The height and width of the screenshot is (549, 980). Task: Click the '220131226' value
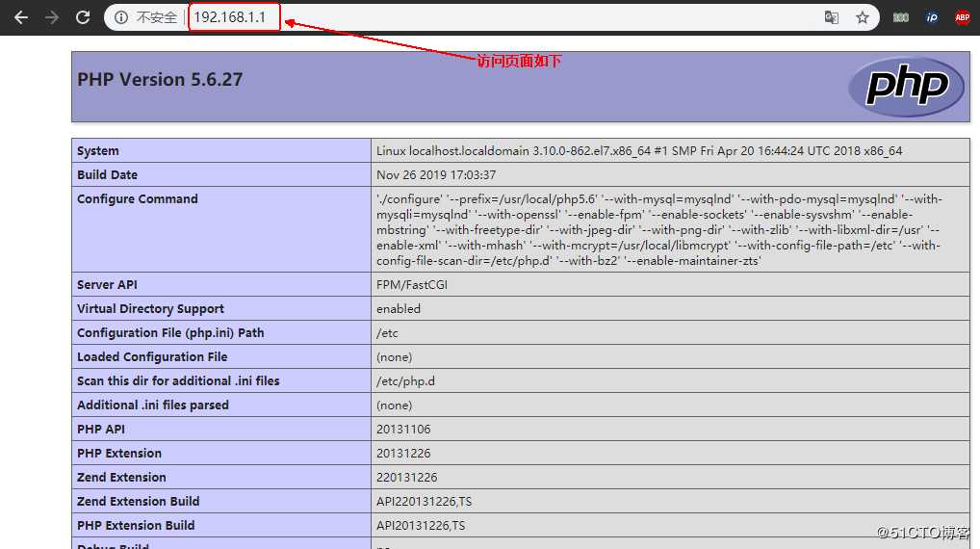[407, 477]
